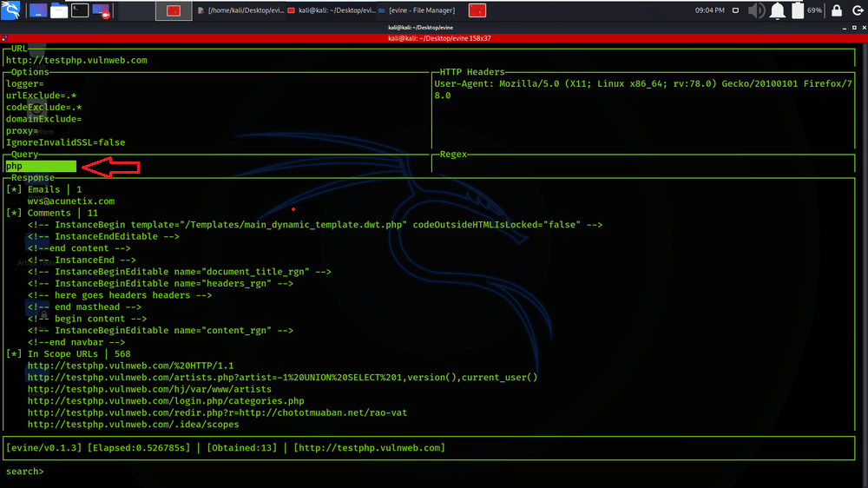Image resolution: width=868 pixels, height=488 pixels.
Task: Click the empty Regex input box
Action: [642, 166]
